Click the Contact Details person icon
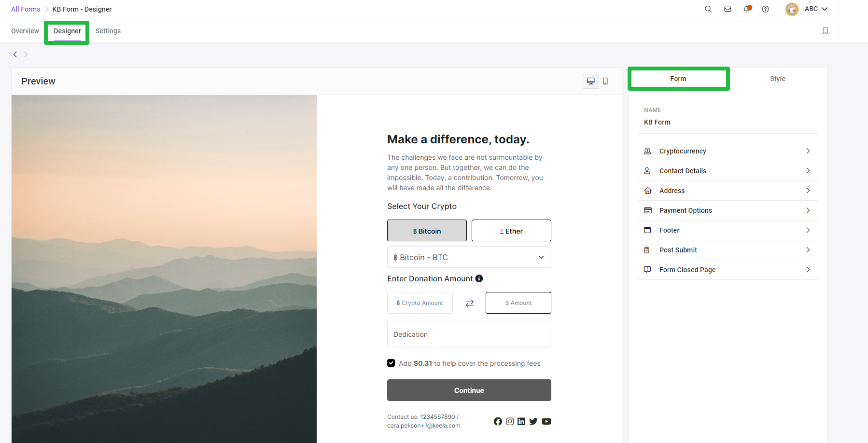This screenshot has width=868, height=443. pyautogui.click(x=647, y=171)
